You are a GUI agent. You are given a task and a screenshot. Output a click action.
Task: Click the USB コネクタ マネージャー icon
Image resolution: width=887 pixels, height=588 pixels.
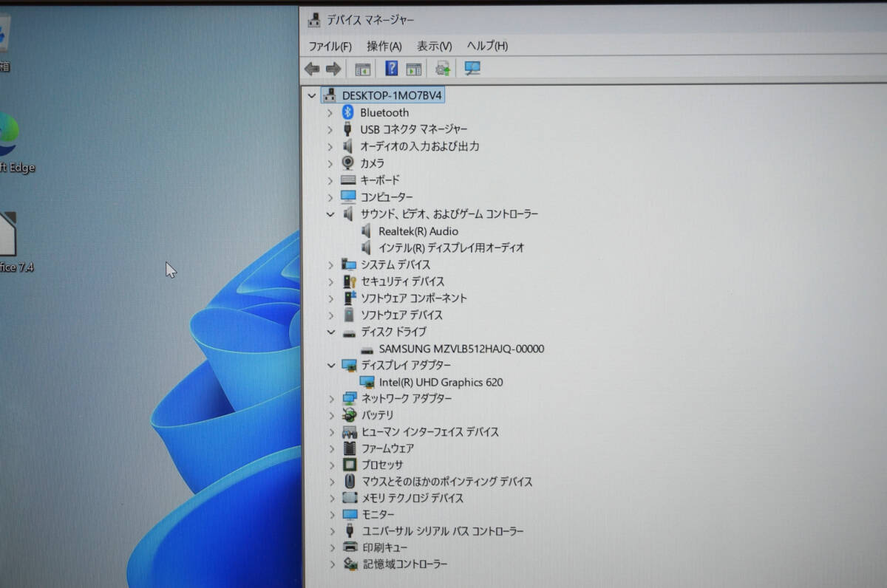(x=348, y=129)
